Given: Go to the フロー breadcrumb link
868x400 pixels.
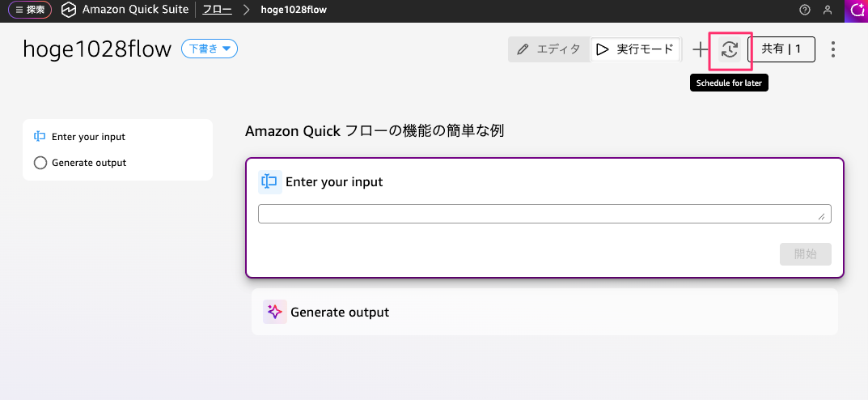Looking at the screenshot, I should point(217,10).
